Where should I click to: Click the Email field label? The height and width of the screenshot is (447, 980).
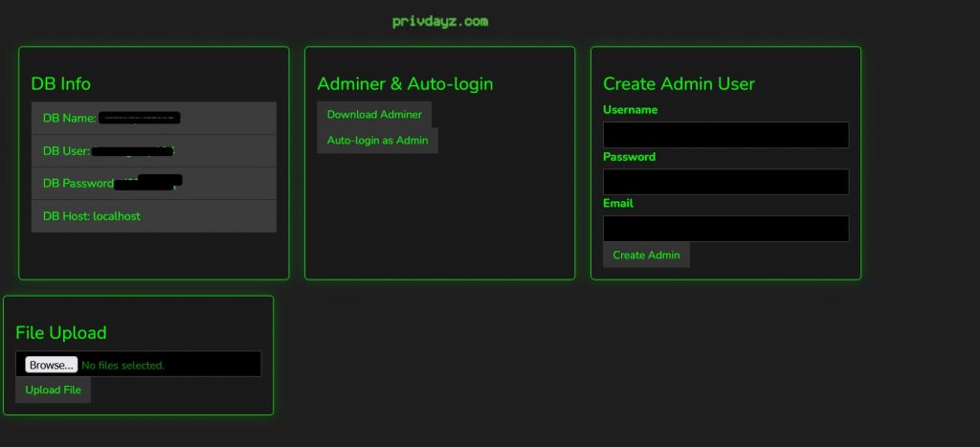click(x=617, y=204)
